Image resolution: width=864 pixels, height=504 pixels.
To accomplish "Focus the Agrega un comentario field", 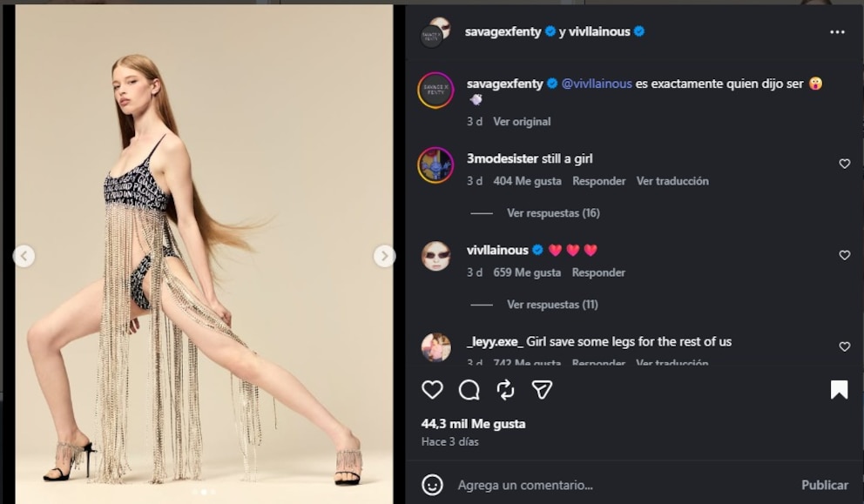I will [x=623, y=485].
